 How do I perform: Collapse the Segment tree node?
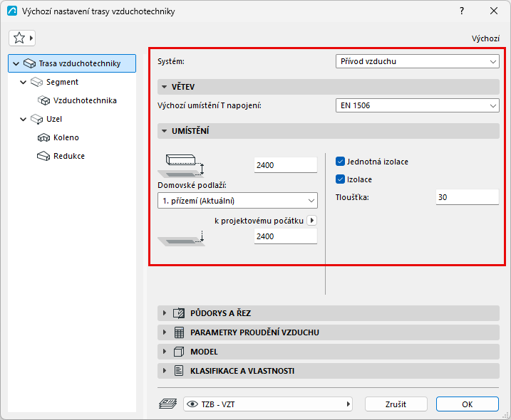[23, 82]
